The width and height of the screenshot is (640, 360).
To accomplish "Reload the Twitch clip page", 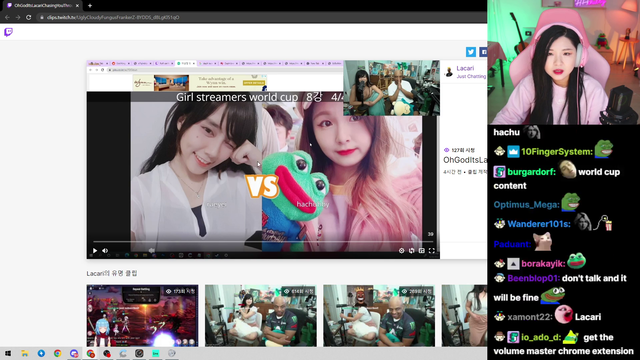I will tap(29, 17).
